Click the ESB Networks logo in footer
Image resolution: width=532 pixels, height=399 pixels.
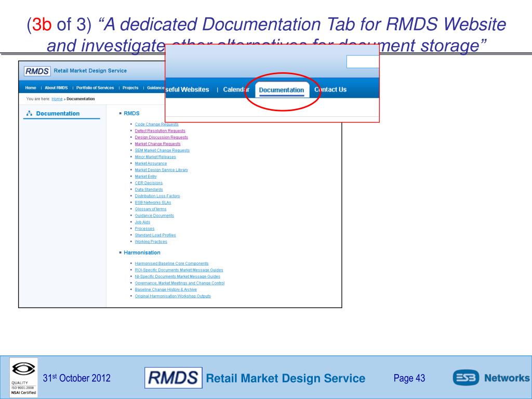[491, 378]
